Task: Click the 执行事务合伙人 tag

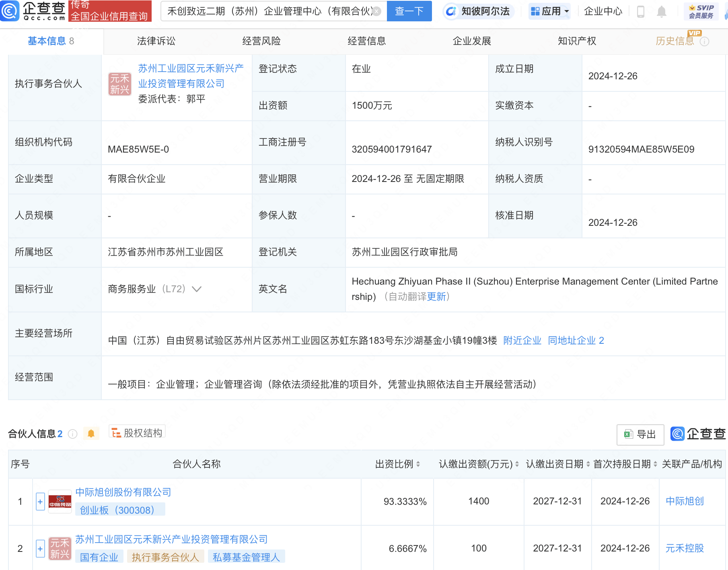Action: 165,557
